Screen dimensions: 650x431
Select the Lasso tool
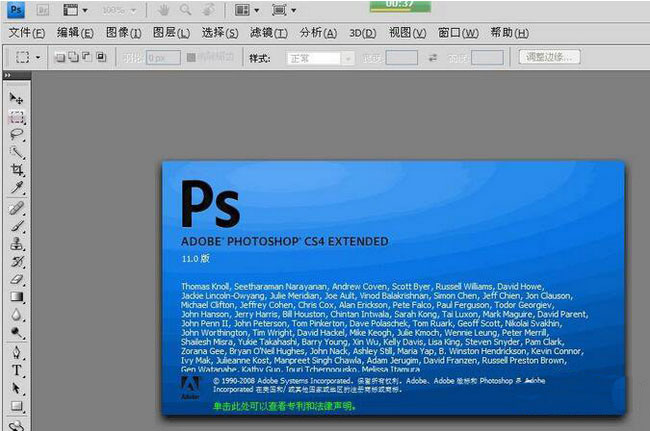17,135
